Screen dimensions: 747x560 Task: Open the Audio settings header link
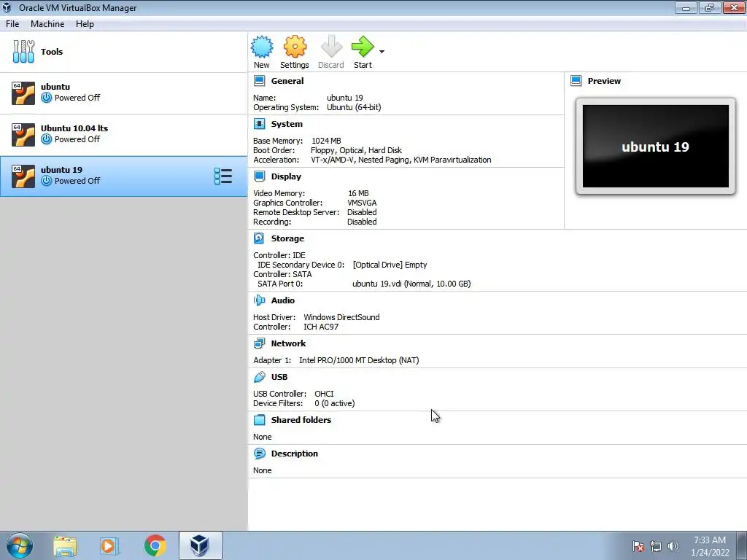[x=283, y=300]
